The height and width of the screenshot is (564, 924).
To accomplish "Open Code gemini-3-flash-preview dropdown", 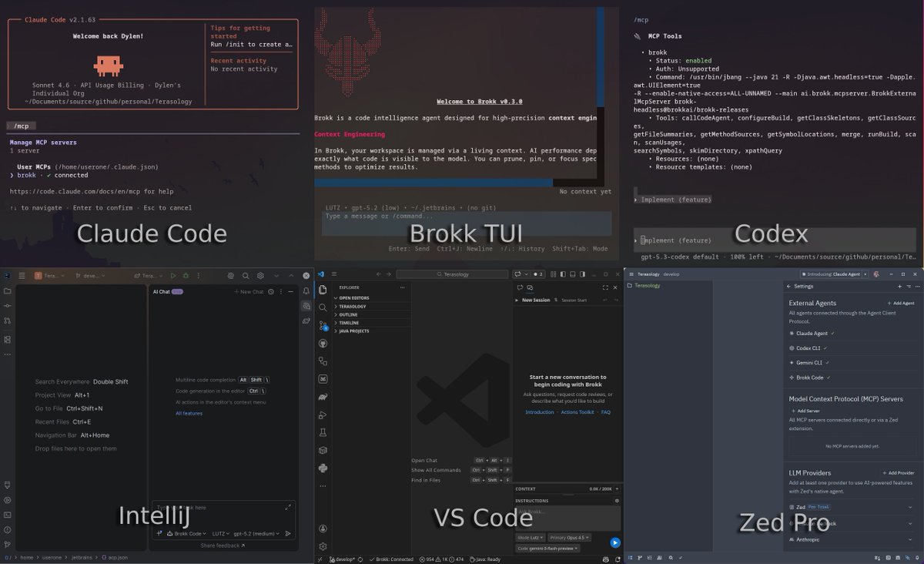I will 547,549.
